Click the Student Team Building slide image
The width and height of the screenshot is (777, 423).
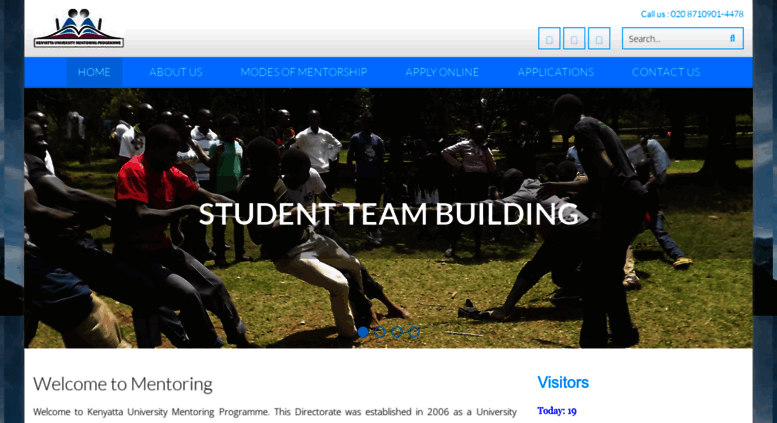click(388, 218)
